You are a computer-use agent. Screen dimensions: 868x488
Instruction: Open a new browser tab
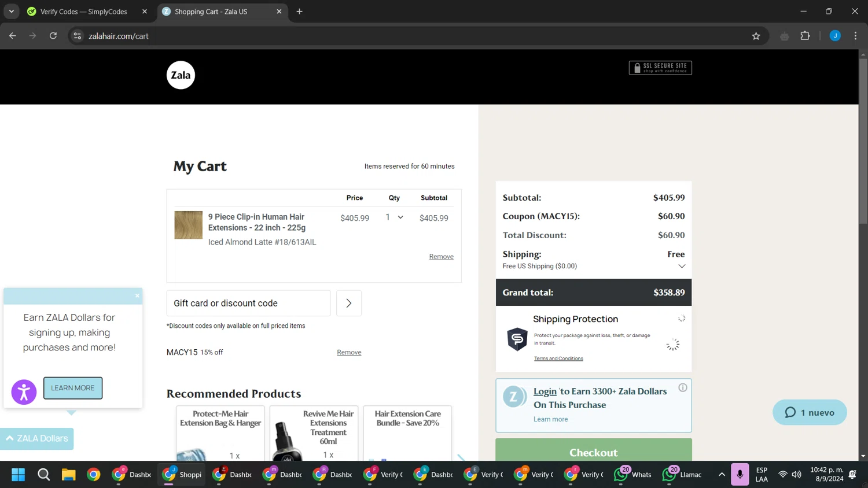pyautogui.click(x=299, y=12)
